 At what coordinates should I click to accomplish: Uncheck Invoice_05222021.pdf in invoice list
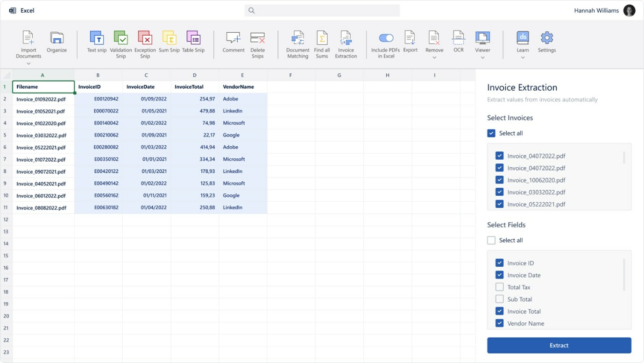click(499, 204)
